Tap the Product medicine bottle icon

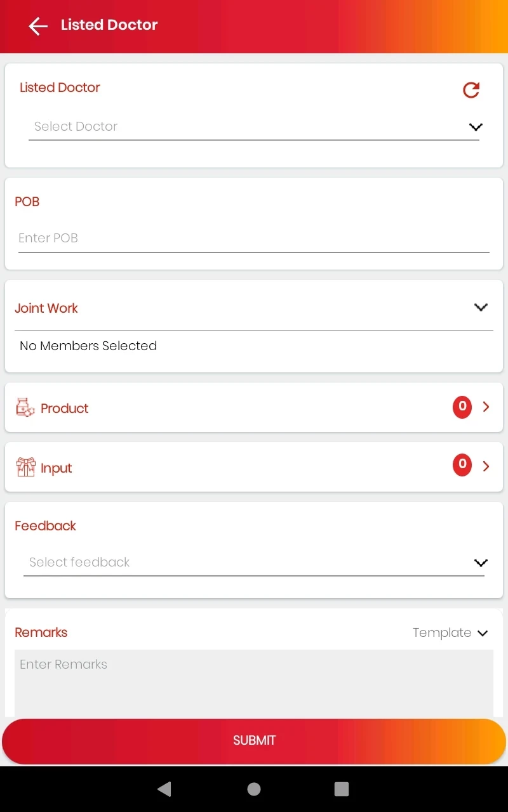pyautogui.click(x=25, y=408)
